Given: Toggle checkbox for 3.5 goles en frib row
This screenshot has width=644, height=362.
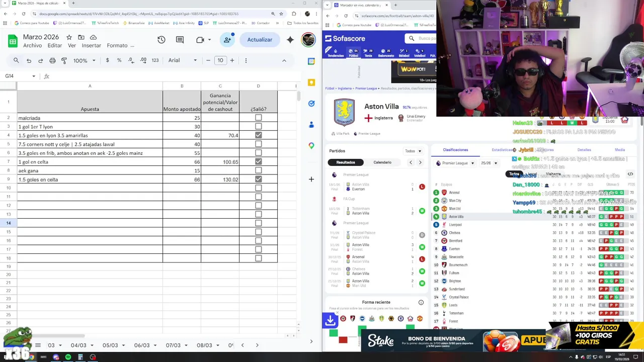Looking at the screenshot, I should point(258,153).
